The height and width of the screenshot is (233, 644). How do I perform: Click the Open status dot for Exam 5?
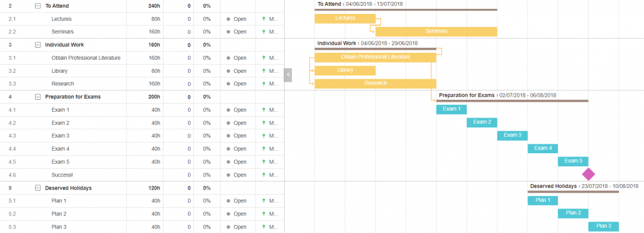pyautogui.click(x=228, y=161)
